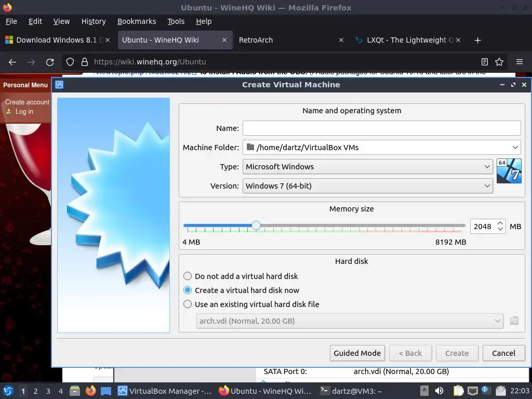Click the Firefox logo in the title bar
This screenshot has width=532, height=399.
tap(7, 7)
